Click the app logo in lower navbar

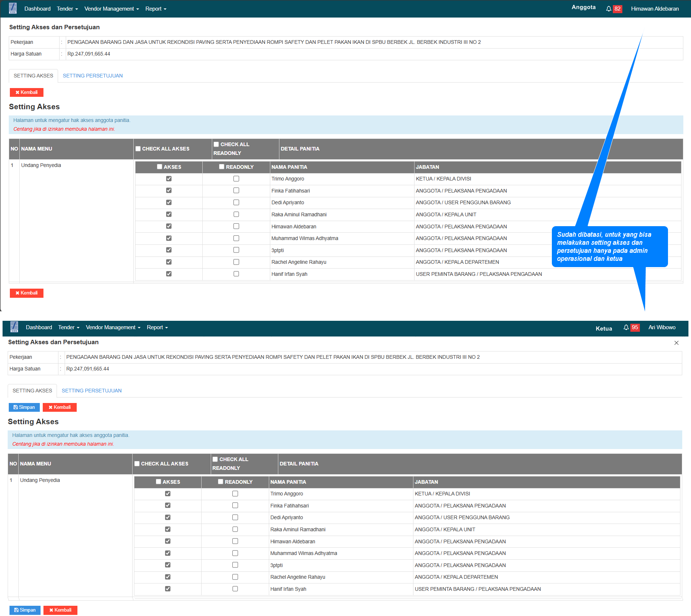(14, 327)
